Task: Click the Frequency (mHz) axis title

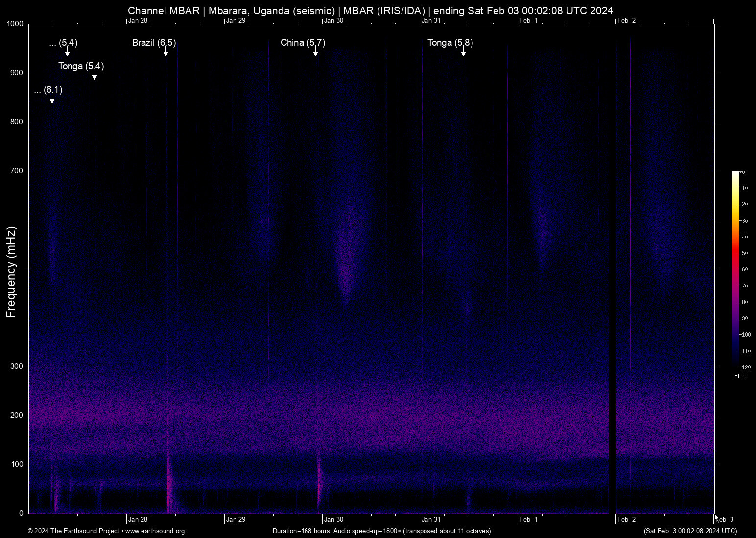Action: (11, 272)
